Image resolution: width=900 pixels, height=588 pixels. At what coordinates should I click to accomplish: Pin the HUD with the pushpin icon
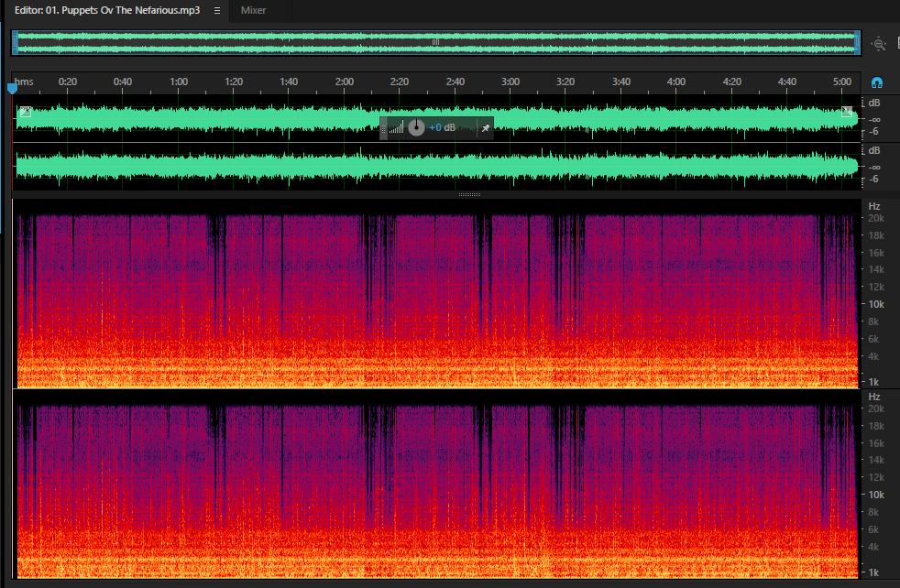486,128
